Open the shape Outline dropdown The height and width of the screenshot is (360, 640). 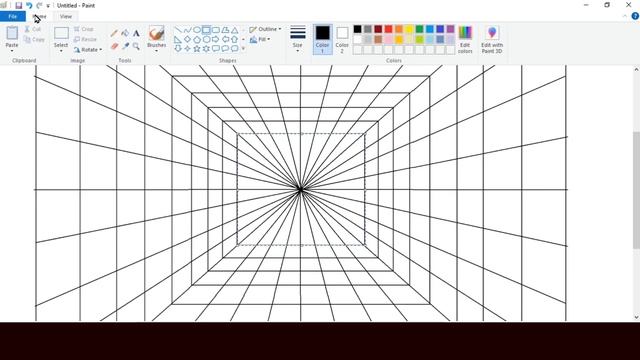coord(265,29)
